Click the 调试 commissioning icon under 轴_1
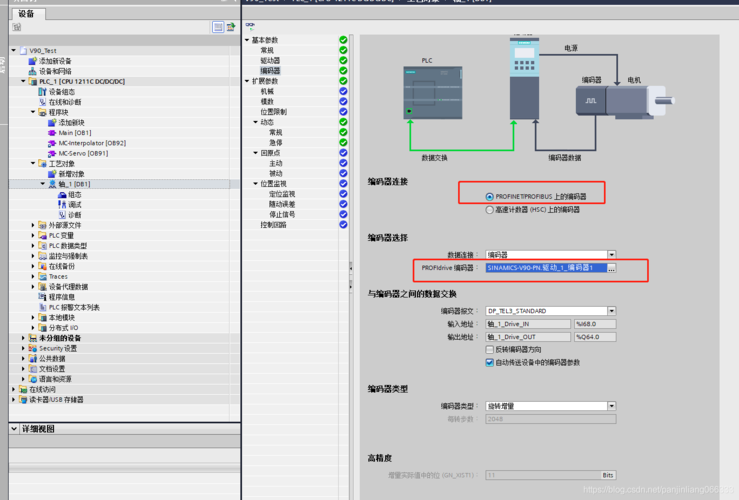Screen dimensions: 739x500 click(x=62, y=205)
